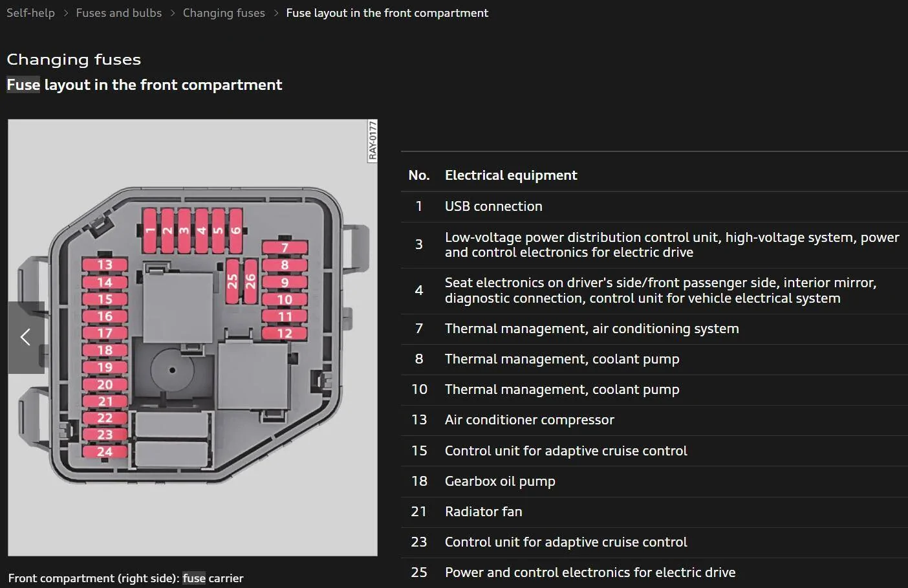Click fuse 1 in the diagram
Viewport: 908px width, 588px height.
150,230
